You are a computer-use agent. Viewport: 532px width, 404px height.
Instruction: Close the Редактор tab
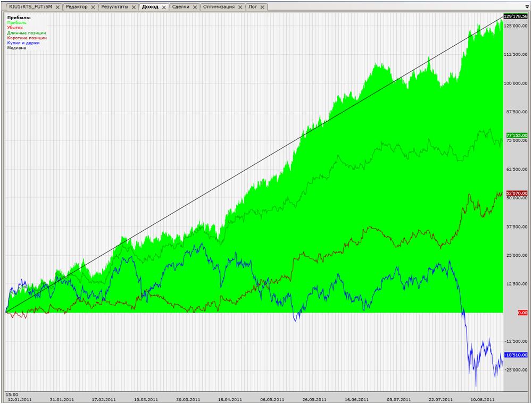click(x=93, y=7)
